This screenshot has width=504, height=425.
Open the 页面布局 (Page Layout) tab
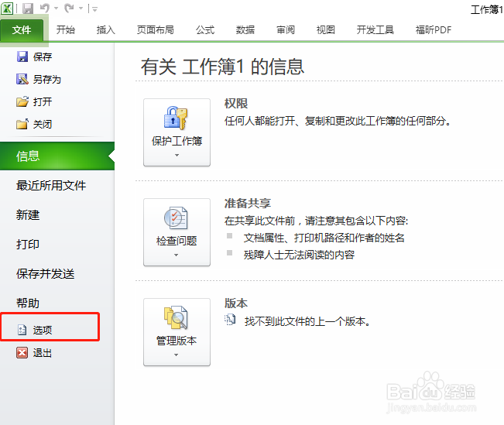point(156,30)
